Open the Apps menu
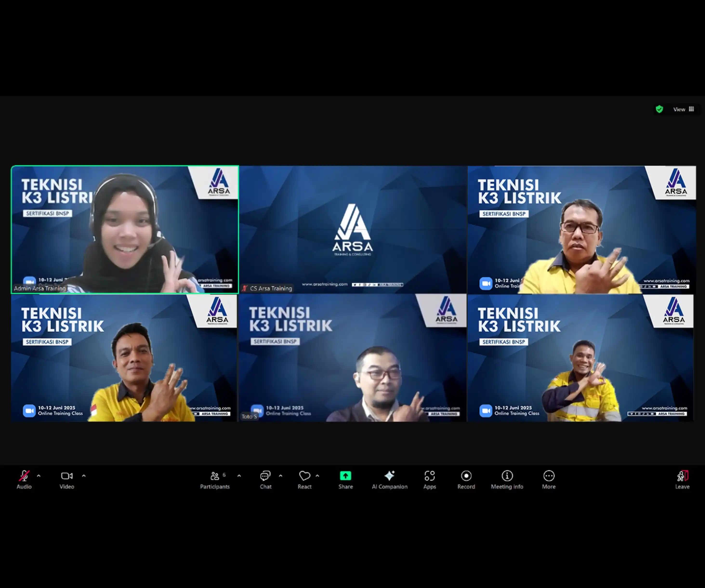705x588 pixels. [x=429, y=480]
